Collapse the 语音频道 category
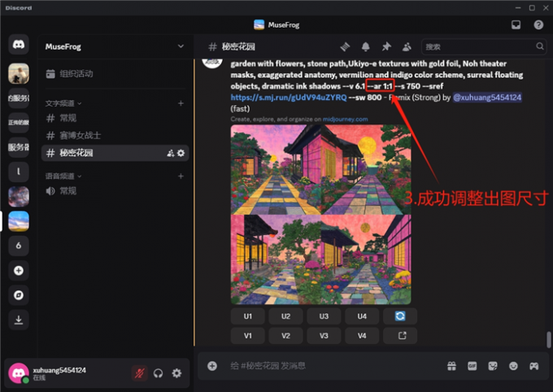This screenshot has width=553, height=392. click(x=63, y=176)
